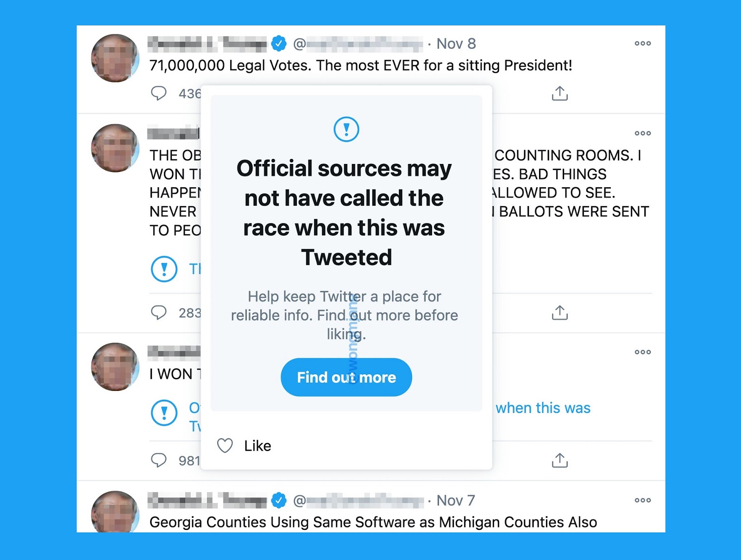
Task: Open the three-dot menu on the Nov 8 tweet
Action: coord(642,43)
